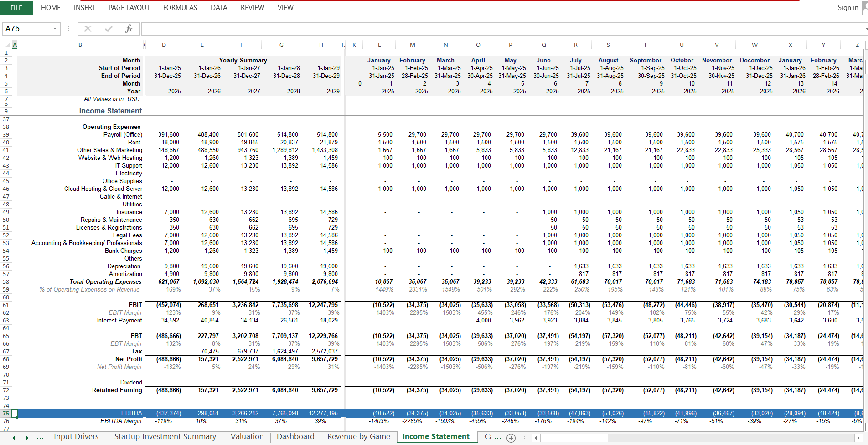Select the Yearly Summary header cell
This screenshot has width=868, height=445.
tap(243, 60)
